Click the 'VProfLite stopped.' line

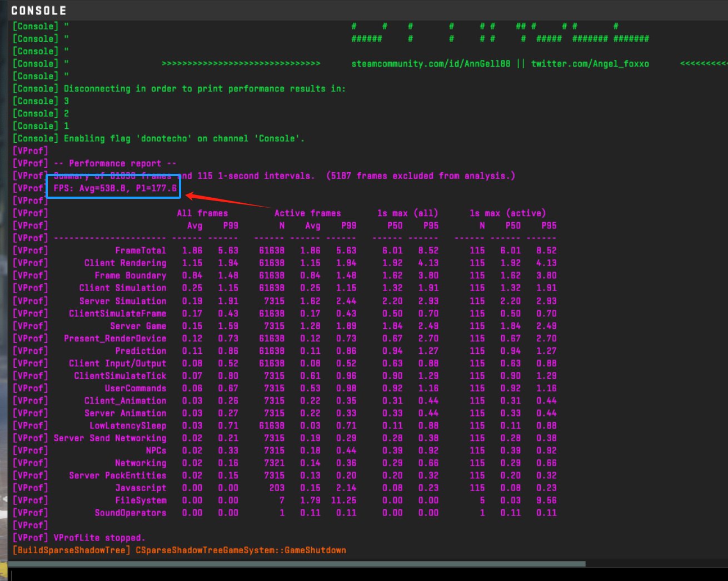click(x=99, y=538)
